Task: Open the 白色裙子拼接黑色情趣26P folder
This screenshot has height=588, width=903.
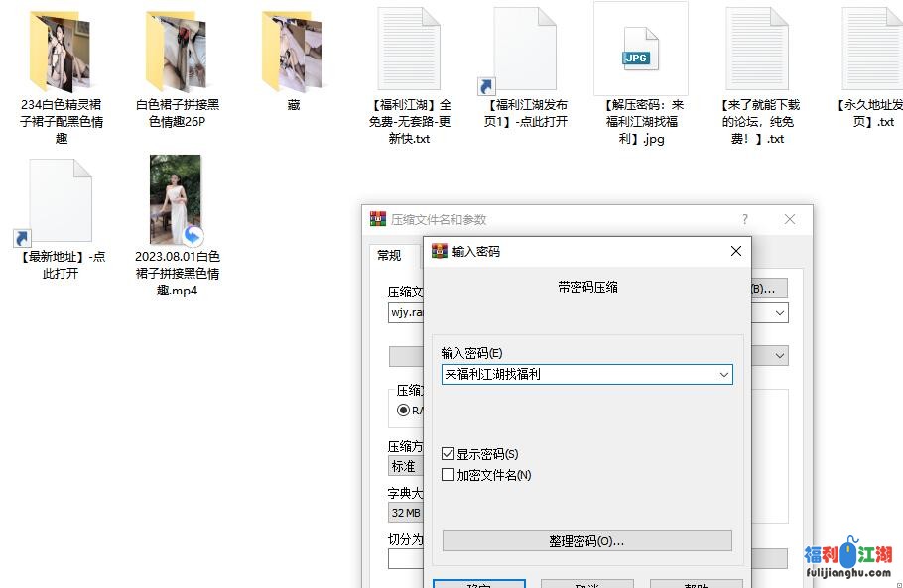Action: (x=177, y=52)
